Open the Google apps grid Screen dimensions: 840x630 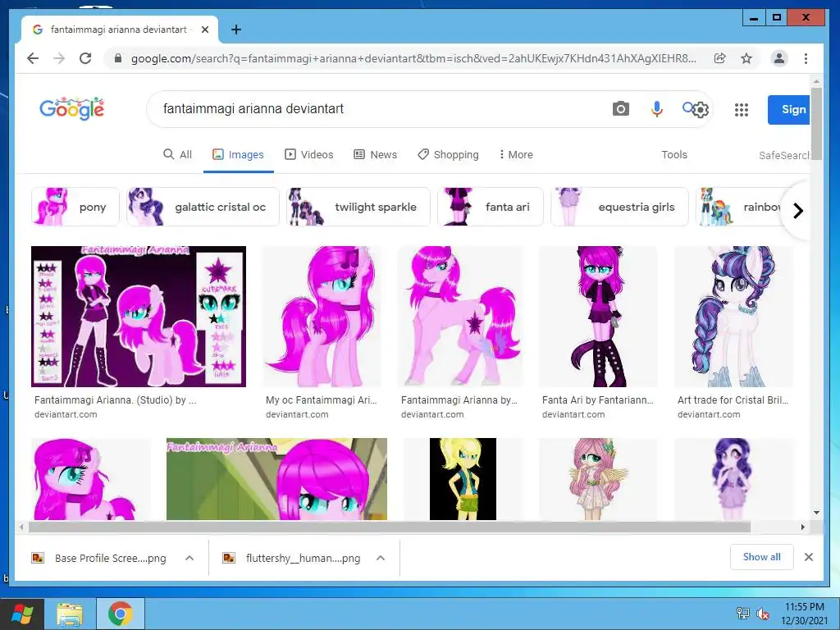[742, 110]
